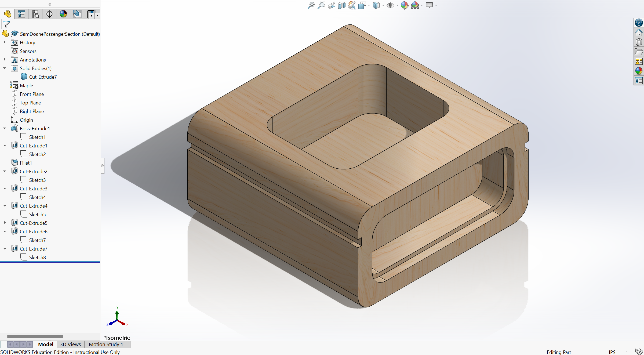The image size is (644, 355).
Task: Open Display Style dropdown arrow
Action: [383, 5]
